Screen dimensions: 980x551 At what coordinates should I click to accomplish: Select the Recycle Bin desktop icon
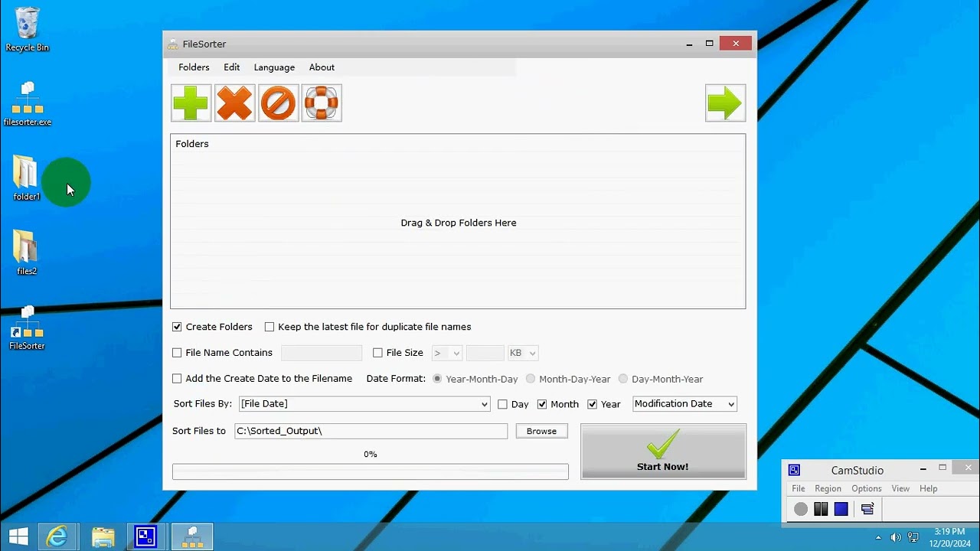[27, 30]
